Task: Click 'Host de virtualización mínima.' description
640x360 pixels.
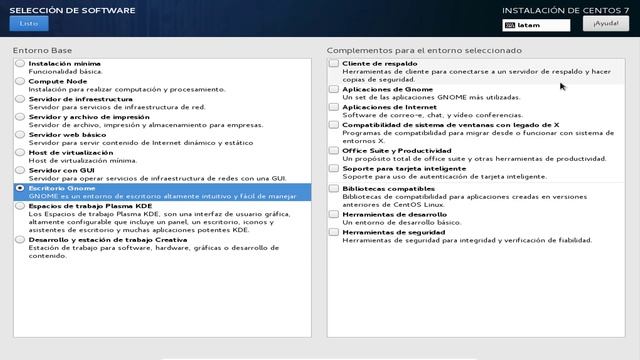Action: 83,161
